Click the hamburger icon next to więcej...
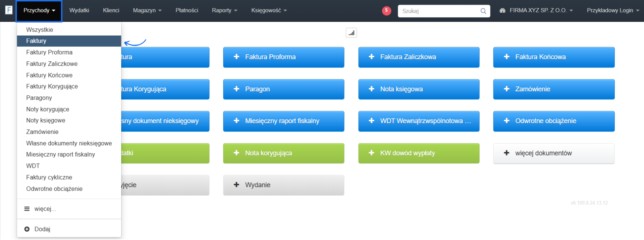The height and width of the screenshot is (240, 644). coord(27,209)
